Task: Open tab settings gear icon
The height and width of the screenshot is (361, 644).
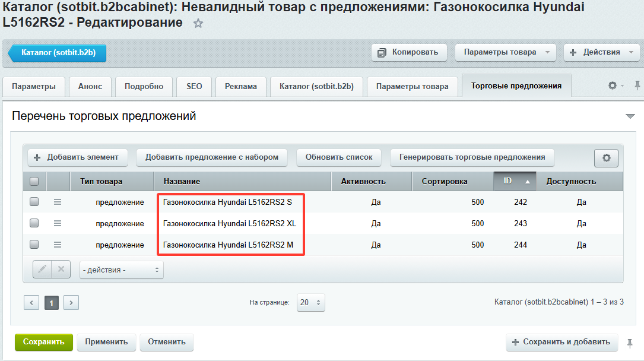Action: 613,85
